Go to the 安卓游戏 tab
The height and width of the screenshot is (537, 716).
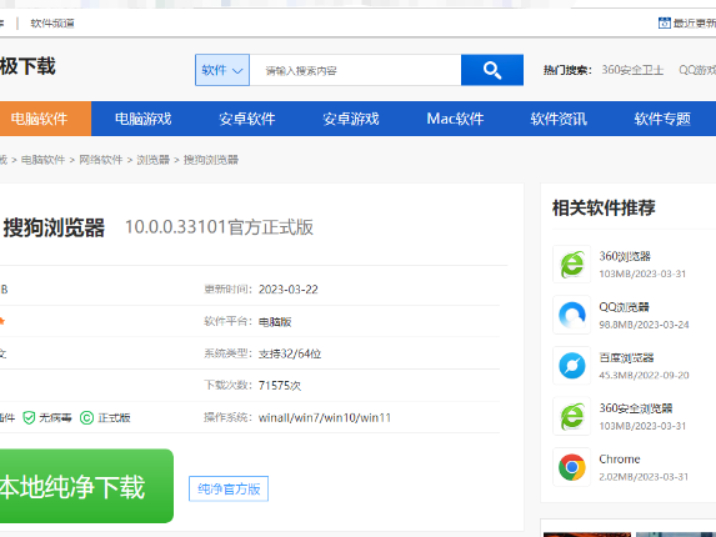351,119
